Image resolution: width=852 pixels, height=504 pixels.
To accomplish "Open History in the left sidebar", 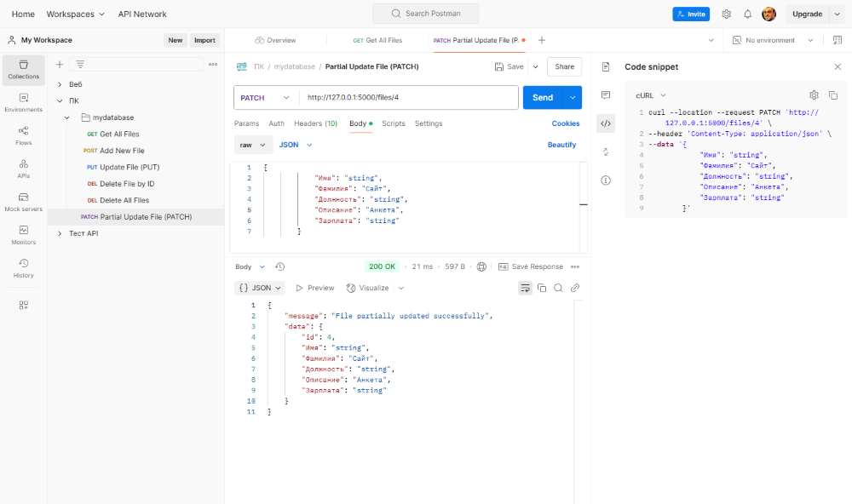I will [x=23, y=268].
